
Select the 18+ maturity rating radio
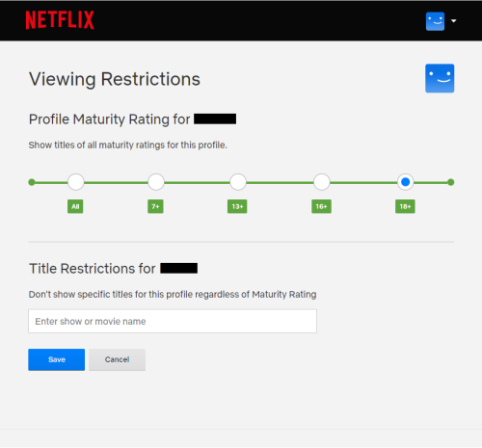pos(406,182)
